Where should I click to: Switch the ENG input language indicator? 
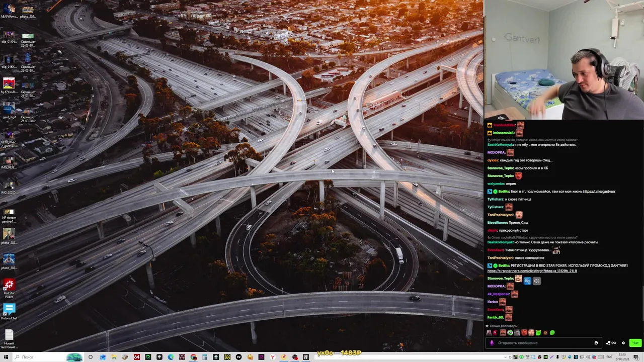[x=609, y=357]
